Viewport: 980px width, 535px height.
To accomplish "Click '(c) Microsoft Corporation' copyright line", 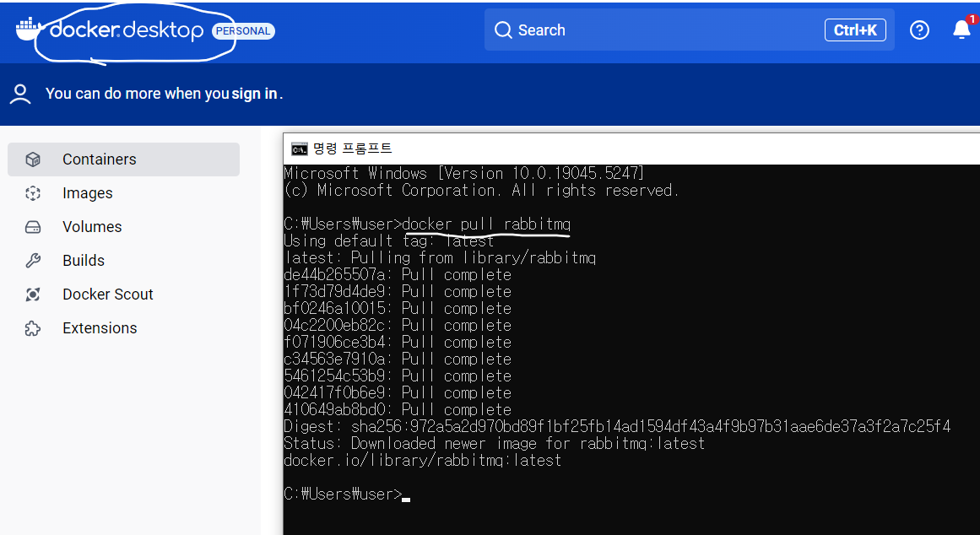I will [481, 190].
